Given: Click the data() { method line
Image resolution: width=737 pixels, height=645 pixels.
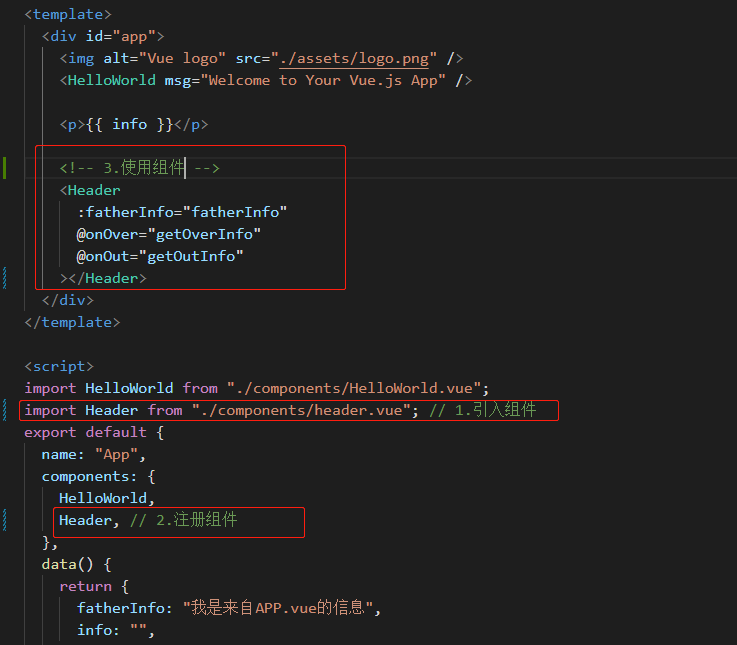Looking at the screenshot, I should point(77,565).
